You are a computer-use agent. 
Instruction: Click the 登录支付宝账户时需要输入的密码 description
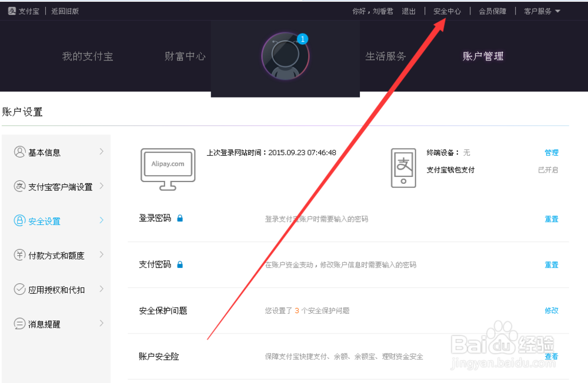pos(316,219)
